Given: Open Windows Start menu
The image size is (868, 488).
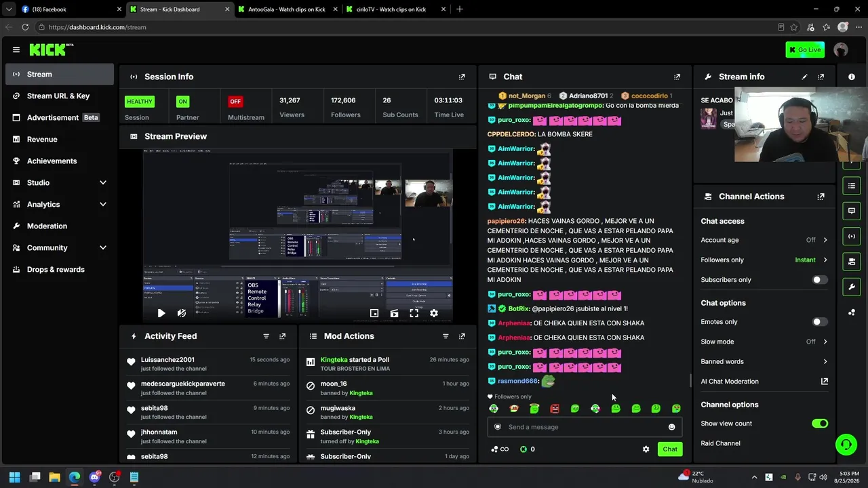Looking at the screenshot, I should pos(15,477).
